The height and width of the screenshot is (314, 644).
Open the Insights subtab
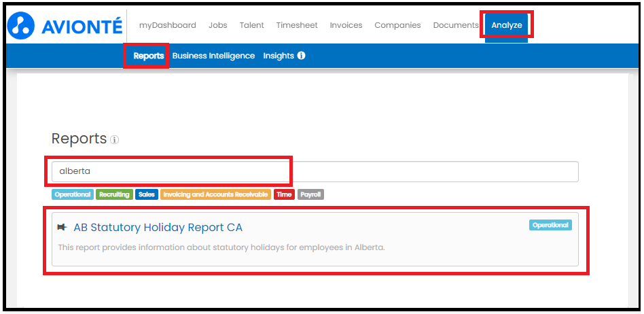point(279,56)
